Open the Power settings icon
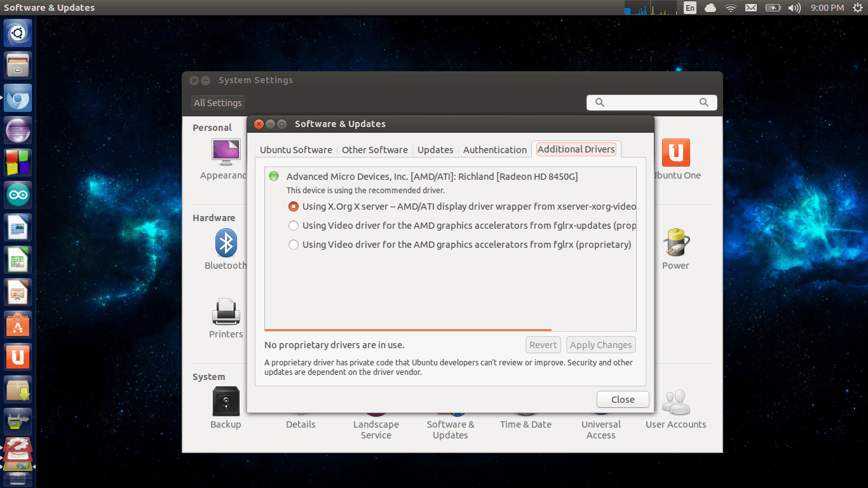868x488 pixels. tap(675, 243)
